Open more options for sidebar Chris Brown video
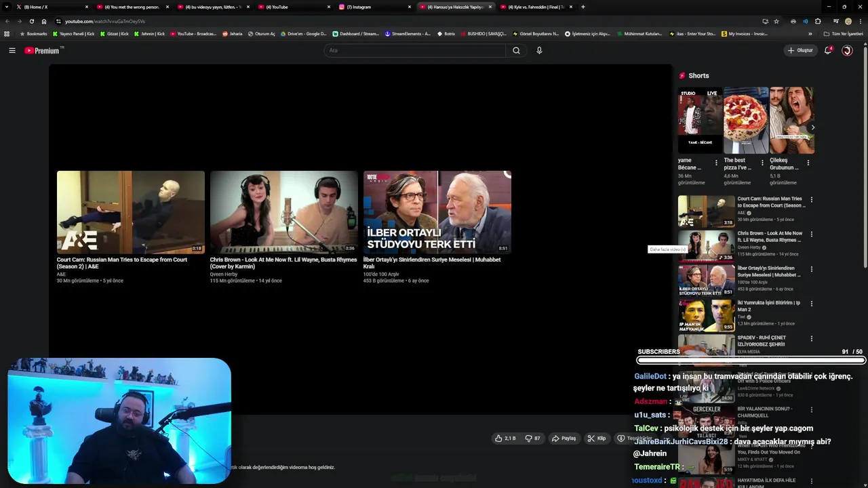The height and width of the screenshot is (488, 868). click(x=811, y=235)
